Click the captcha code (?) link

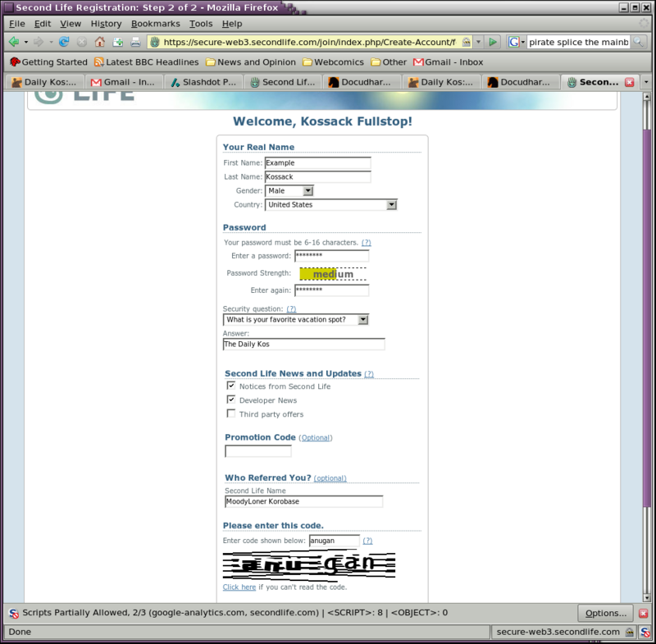(x=367, y=541)
